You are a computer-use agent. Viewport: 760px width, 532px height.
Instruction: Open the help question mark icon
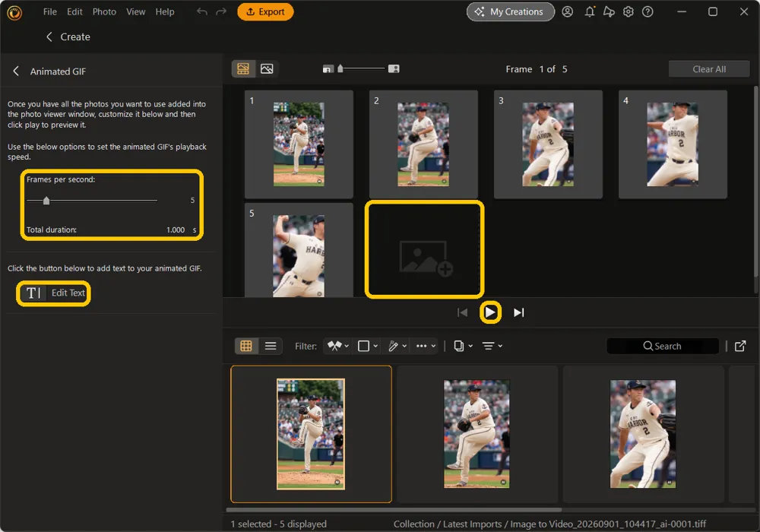pos(648,11)
